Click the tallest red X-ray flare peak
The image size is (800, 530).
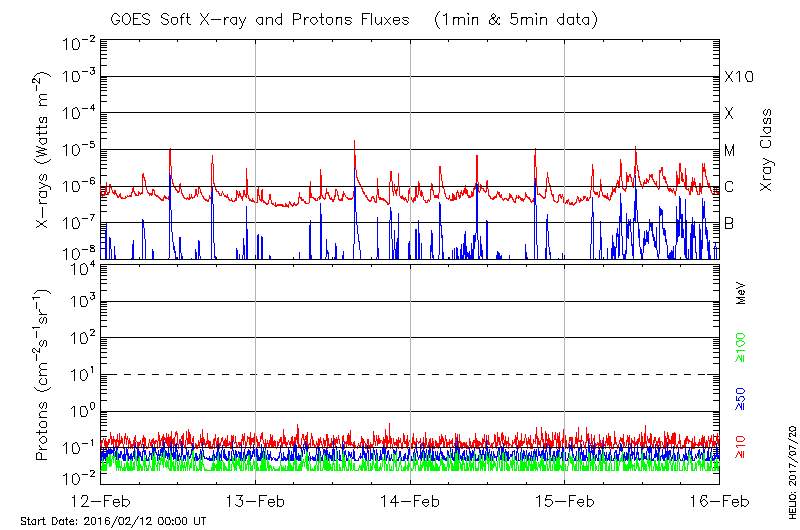(x=355, y=142)
